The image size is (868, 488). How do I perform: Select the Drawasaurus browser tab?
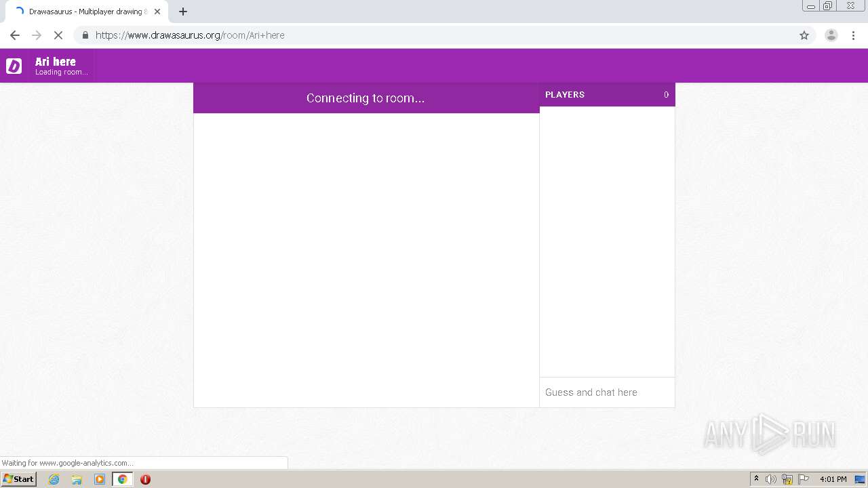[87, 12]
